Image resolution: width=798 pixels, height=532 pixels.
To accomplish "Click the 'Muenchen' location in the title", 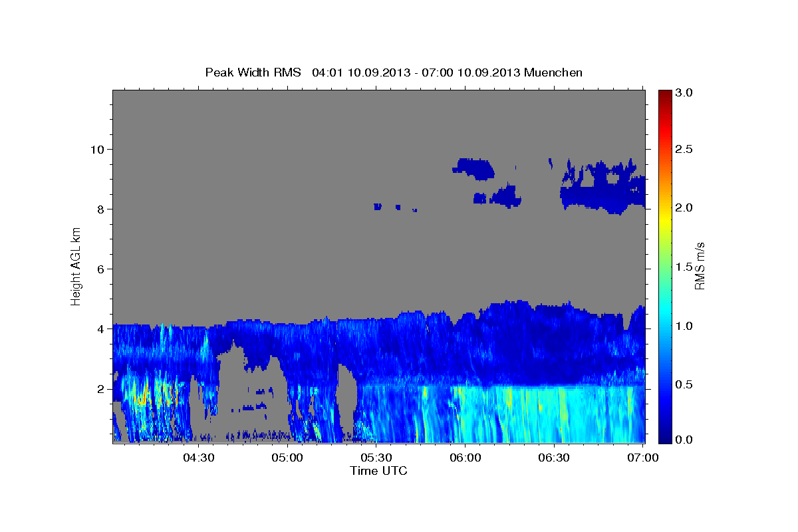I will pyautogui.click(x=553, y=72).
